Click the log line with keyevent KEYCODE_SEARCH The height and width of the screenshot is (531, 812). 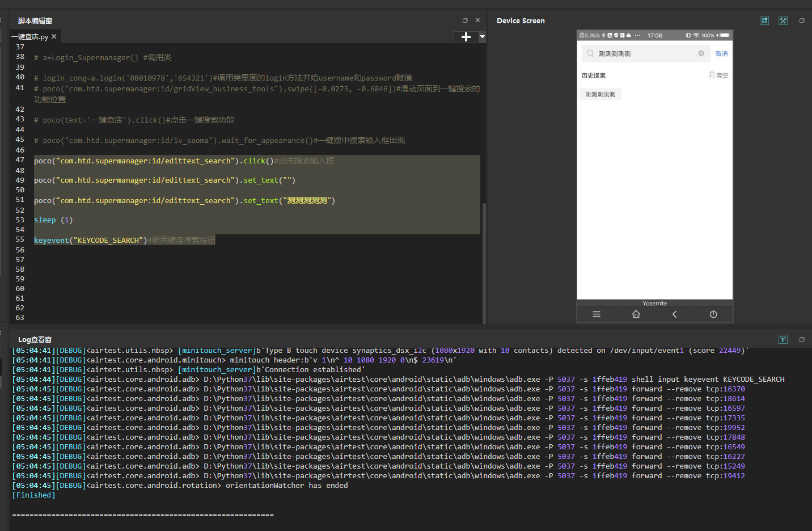coord(398,380)
